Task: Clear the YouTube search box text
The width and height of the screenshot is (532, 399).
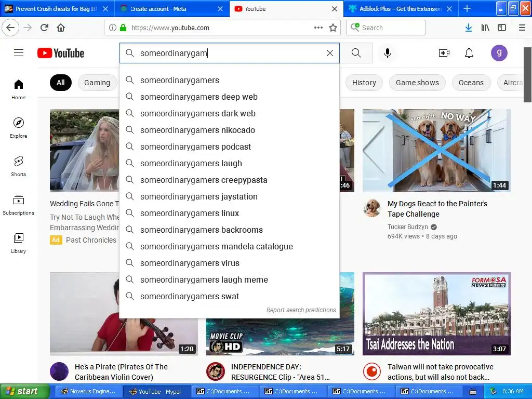Action: (x=330, y=53)
